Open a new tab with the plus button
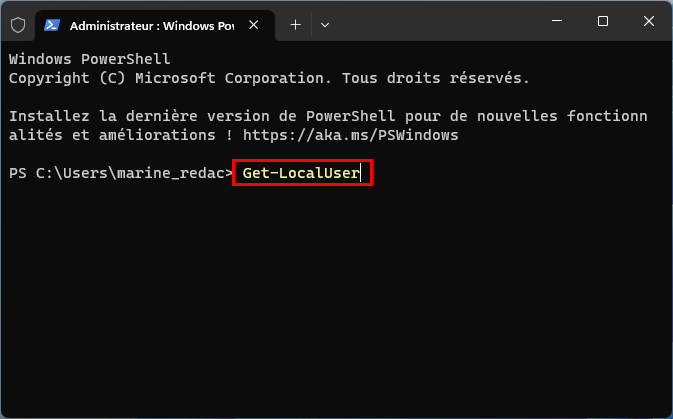This screenshot has width=673, height=419. pyautogui.click(x=295, y=25)
